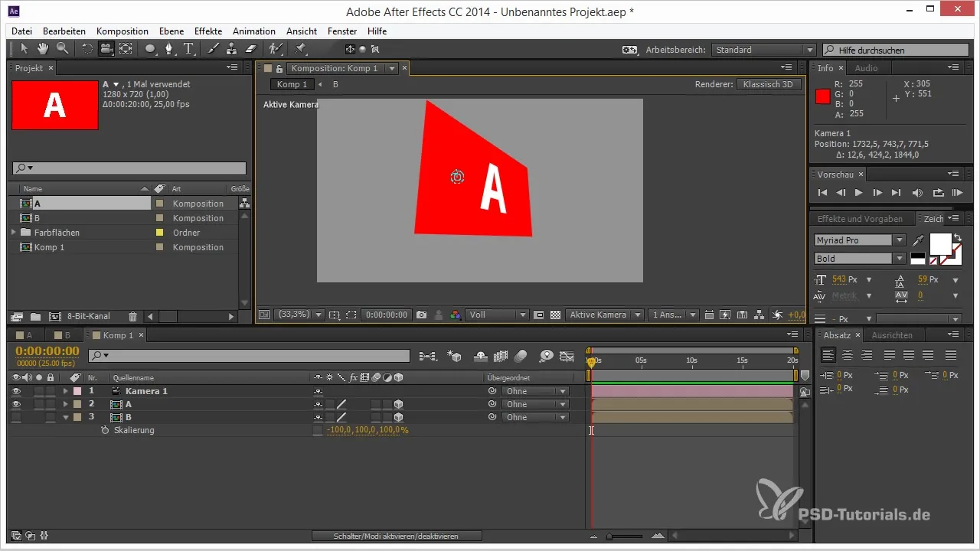Open the Graph Editor
The height and width of the screenshot is (551, 980).
pyautogui.click(x=567, y=356)
